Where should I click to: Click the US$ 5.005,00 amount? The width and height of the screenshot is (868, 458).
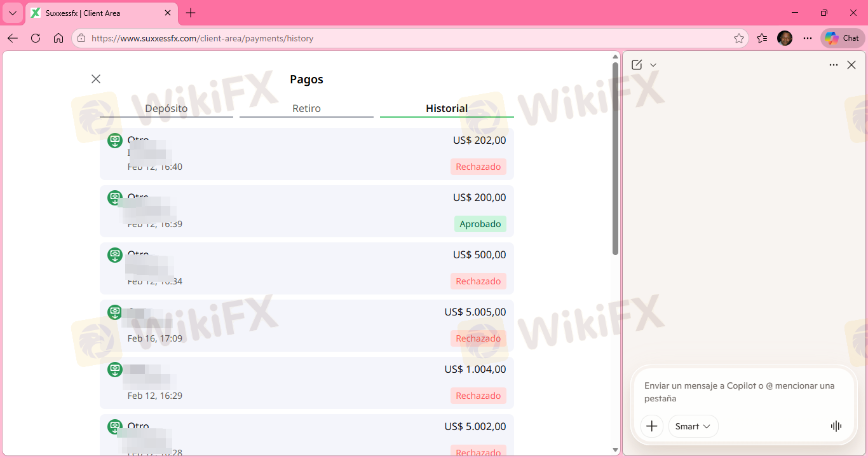tap(475, 312)
